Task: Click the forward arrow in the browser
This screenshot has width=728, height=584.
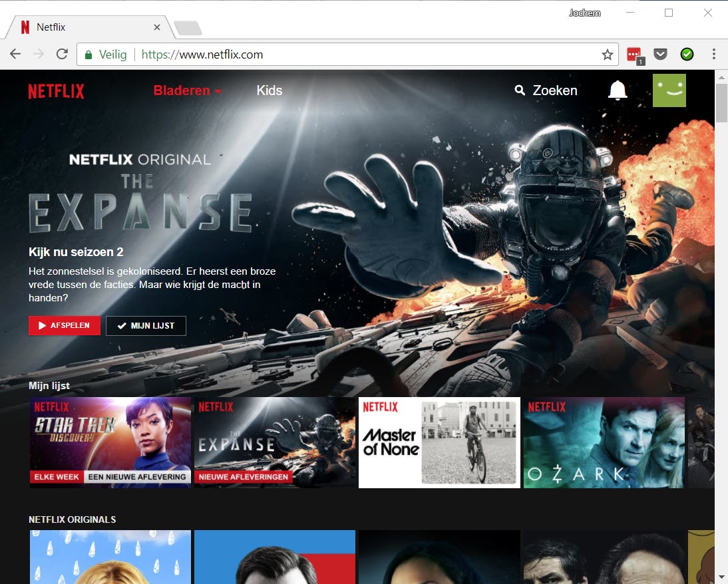Action: [39, 55]
